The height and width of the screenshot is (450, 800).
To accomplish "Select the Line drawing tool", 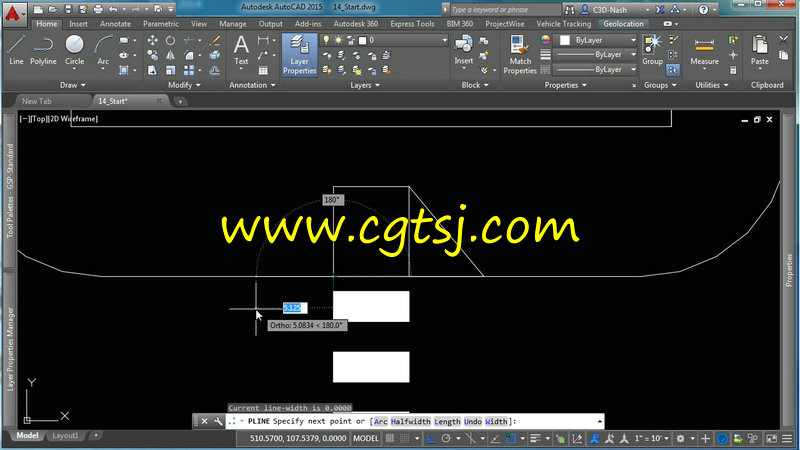I will 16,50.
